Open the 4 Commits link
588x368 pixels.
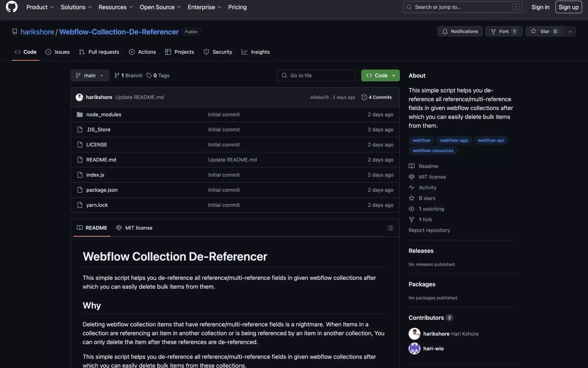pyautogui.click(x=377, y=97)
